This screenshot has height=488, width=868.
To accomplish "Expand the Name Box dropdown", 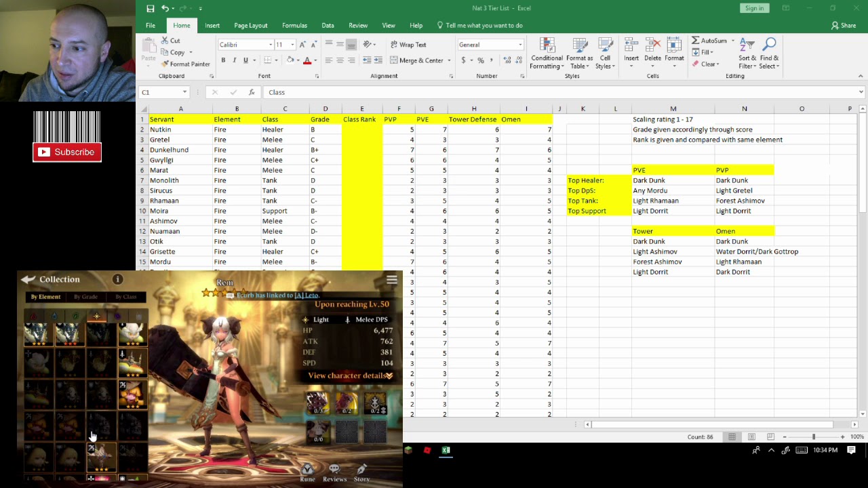I will (x=184, y=92).
